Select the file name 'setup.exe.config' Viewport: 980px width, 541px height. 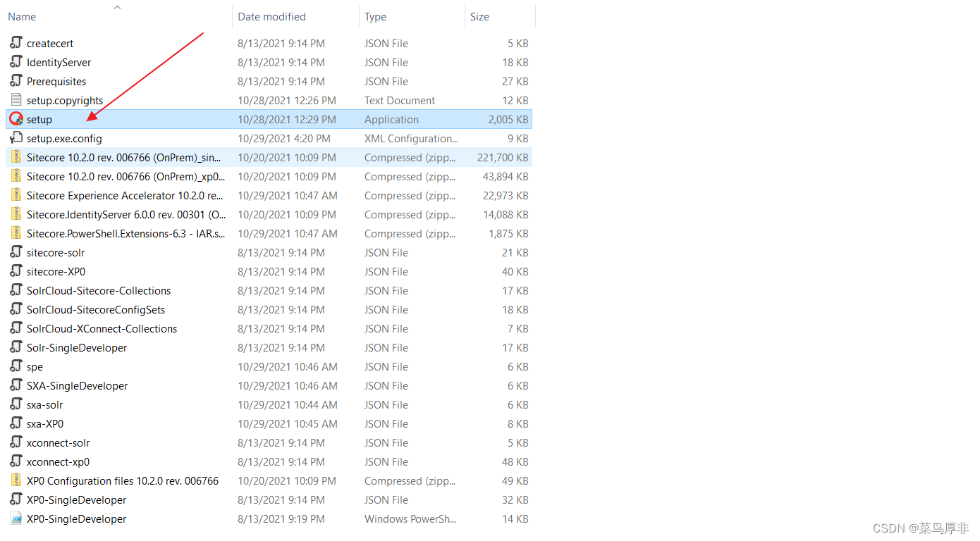pyautogui.click(x=64, y=139)
